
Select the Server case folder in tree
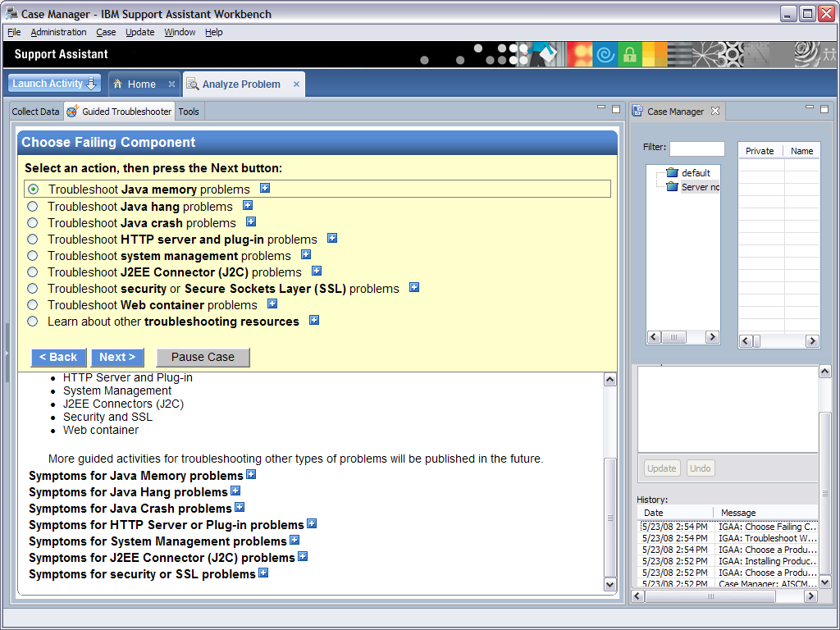click(x=692, y=187)
